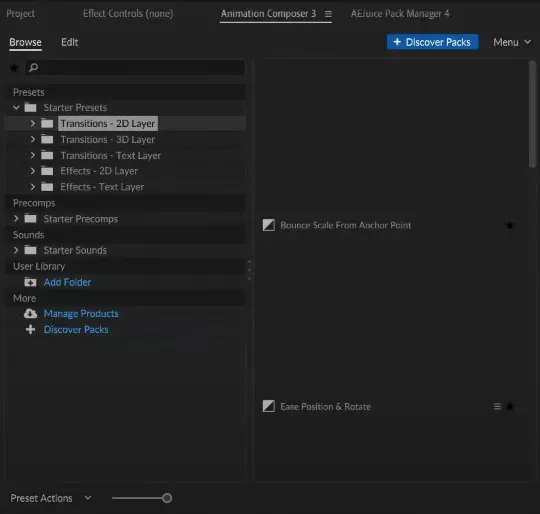The image size is (540, 514).
Task: Select the Starter Sounds label
Action: click(x=75, y=250)
